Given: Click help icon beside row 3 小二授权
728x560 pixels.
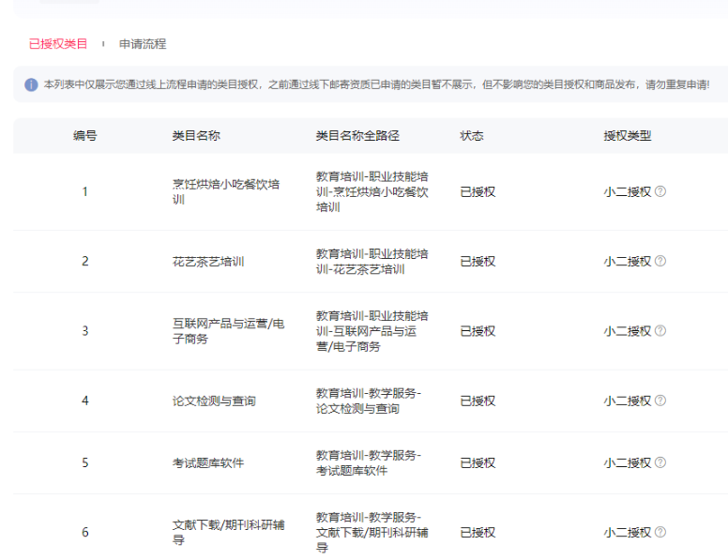Looking at the screenshot, I should (660, 331).
